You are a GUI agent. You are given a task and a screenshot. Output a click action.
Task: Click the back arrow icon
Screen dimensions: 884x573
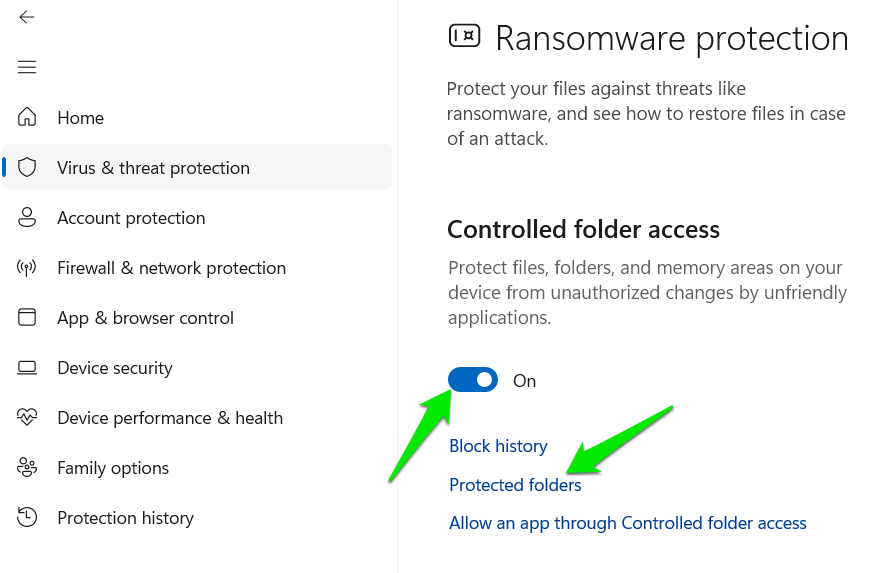pyautogui.click(x=27, y=17)
